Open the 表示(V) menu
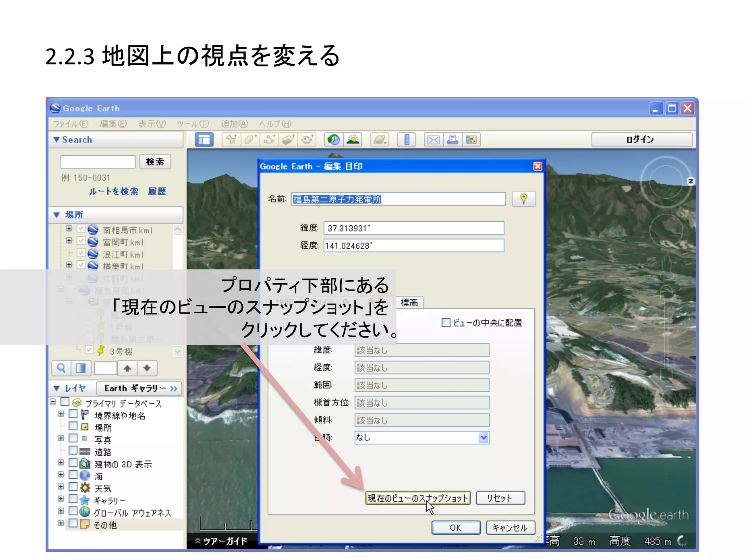747x560 pixels. pyautogui.click(x=152, y=124)
